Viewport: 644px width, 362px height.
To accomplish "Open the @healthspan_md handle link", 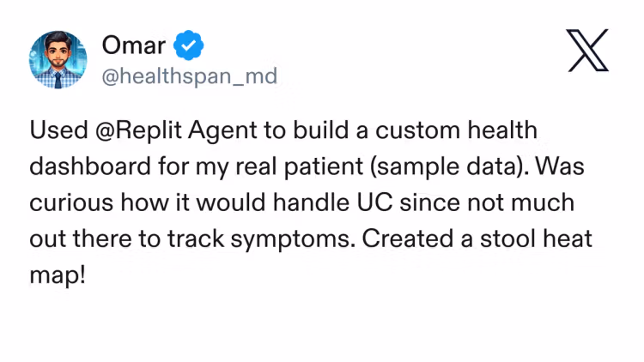I will click(x=189, y=76).
